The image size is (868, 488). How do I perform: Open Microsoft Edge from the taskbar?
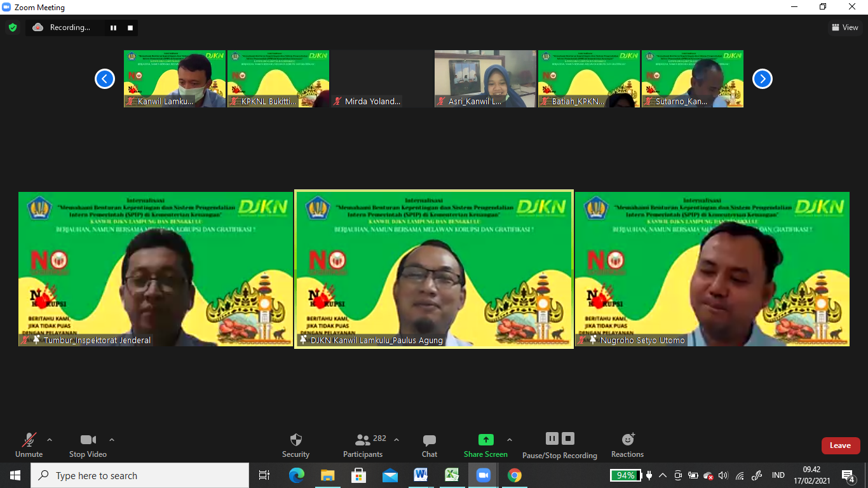pyautogui.click(x=297, y=475)
